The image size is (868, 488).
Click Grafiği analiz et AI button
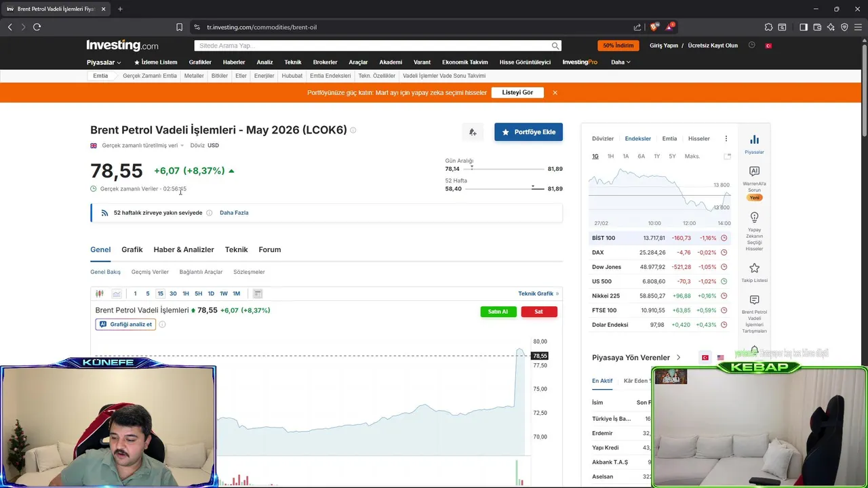126,325
